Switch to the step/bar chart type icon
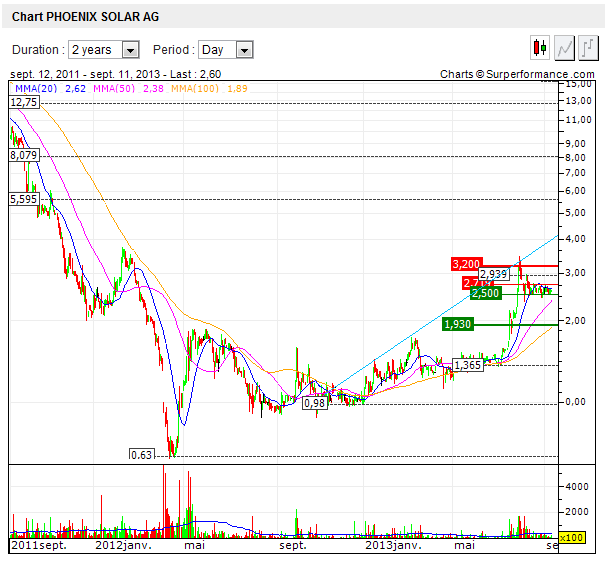 point(589,48)
